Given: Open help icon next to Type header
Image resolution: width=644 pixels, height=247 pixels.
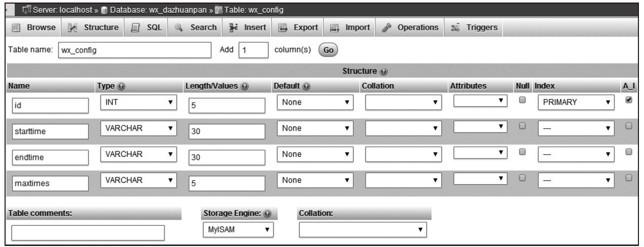Looking at the screenshot, I should [x=121, y=88].
